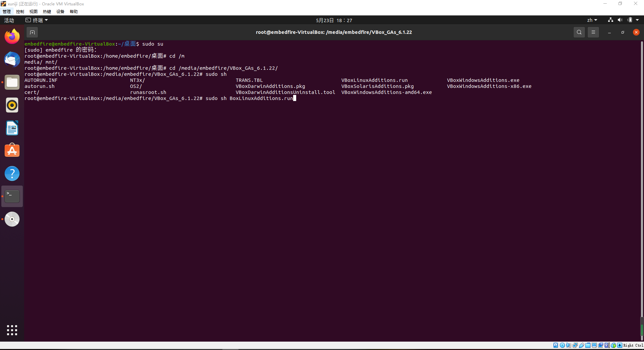The image size is (644, 350).
Task: Open the 控制 menu in VirtualBox
Action: coord(20,11)
